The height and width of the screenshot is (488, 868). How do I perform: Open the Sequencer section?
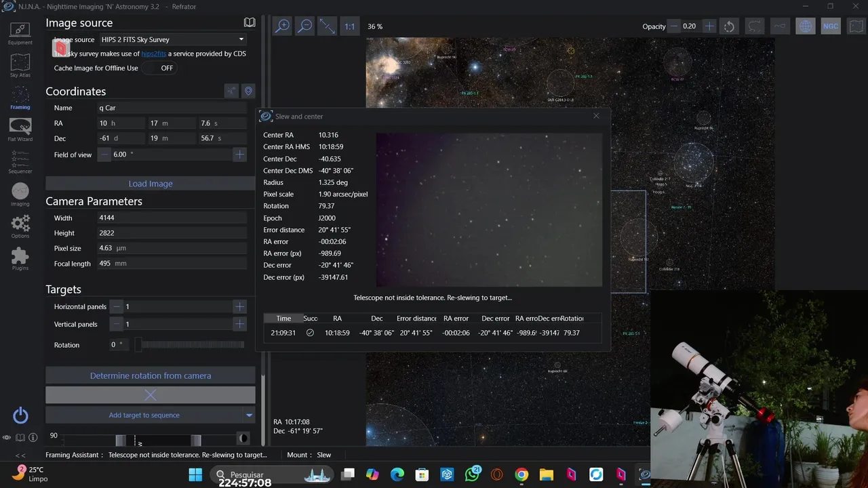click(20, 162)
